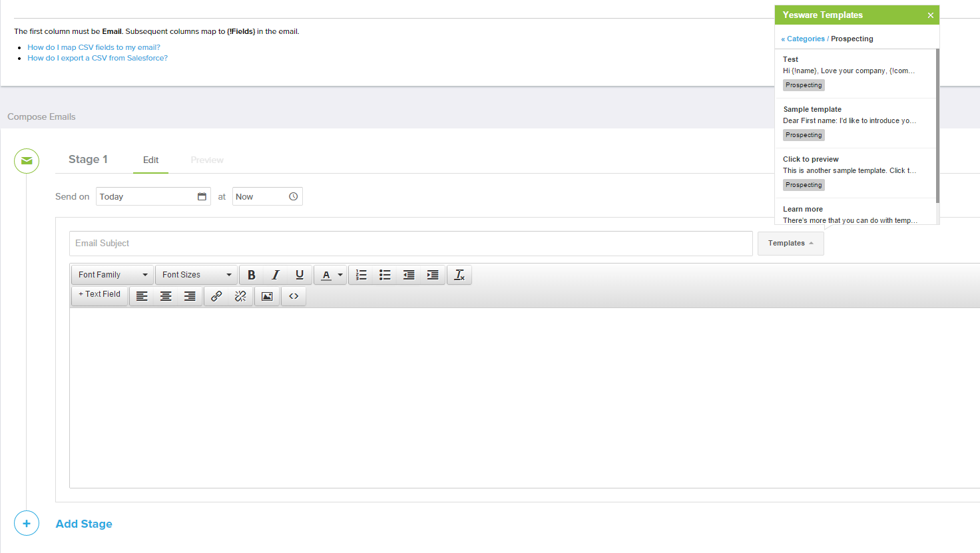
Task: Toggle italic formatting
Action: coord(275,275)
